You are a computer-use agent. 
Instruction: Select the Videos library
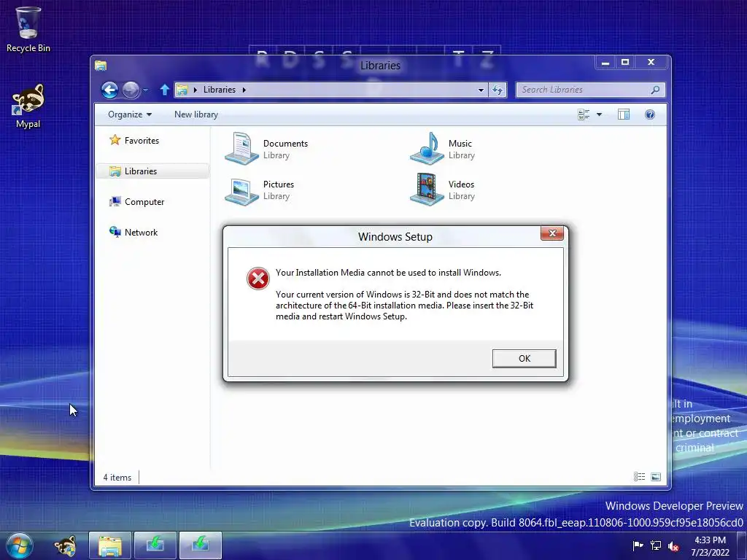443,190
